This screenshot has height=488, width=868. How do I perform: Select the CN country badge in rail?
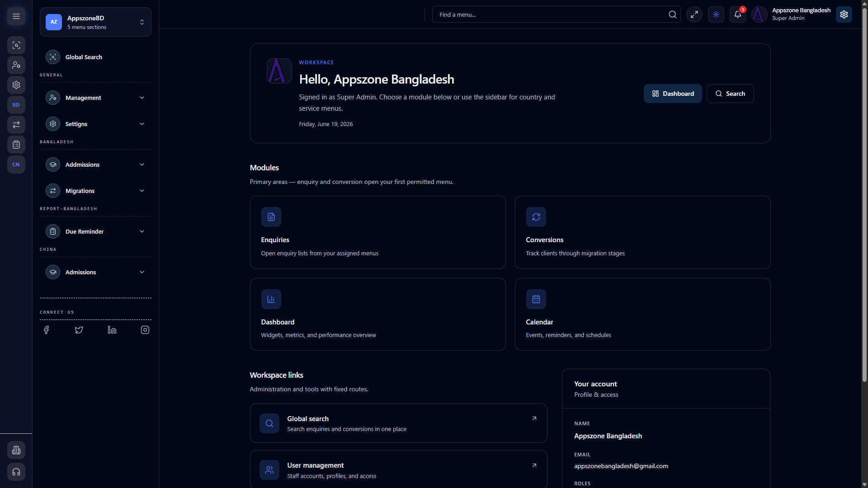pyautogui.click(x=16, y=164)
